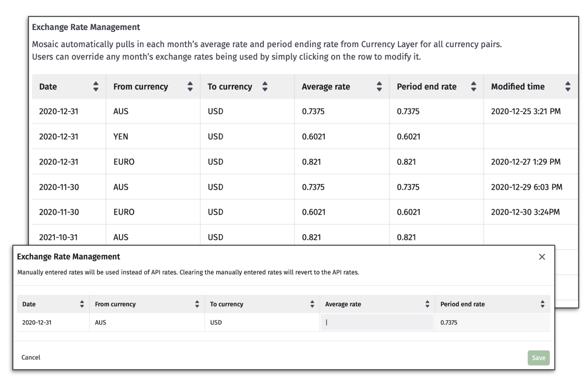Cancel the exchange rate edit dialog
Screen dimensions: 588x378
(x=30, y=357)
